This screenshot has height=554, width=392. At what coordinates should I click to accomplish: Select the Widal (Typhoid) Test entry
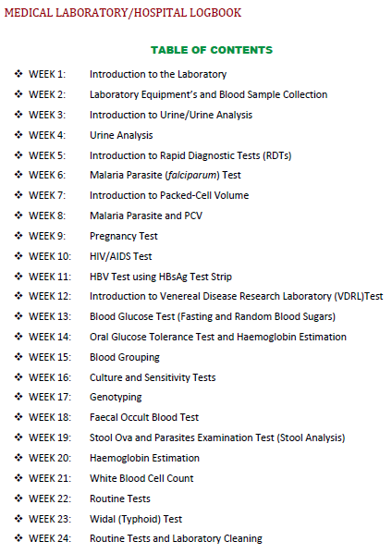click(x=136, y=519)
